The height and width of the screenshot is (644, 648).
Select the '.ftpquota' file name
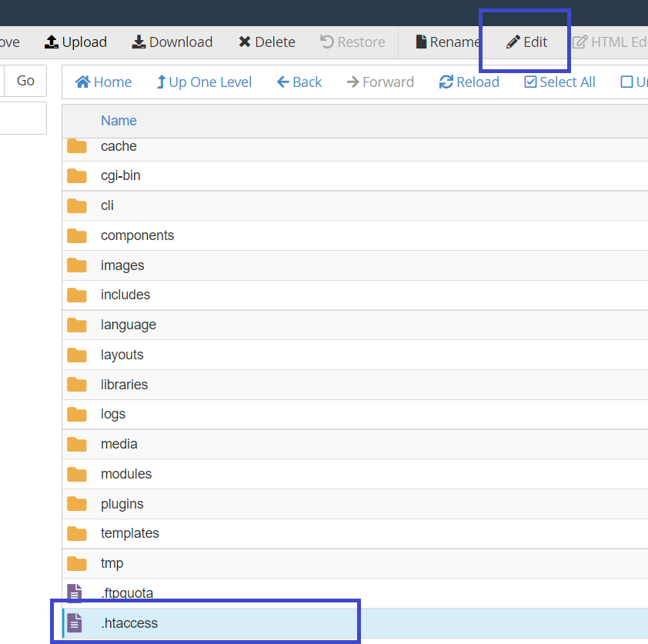click(127, 593)
